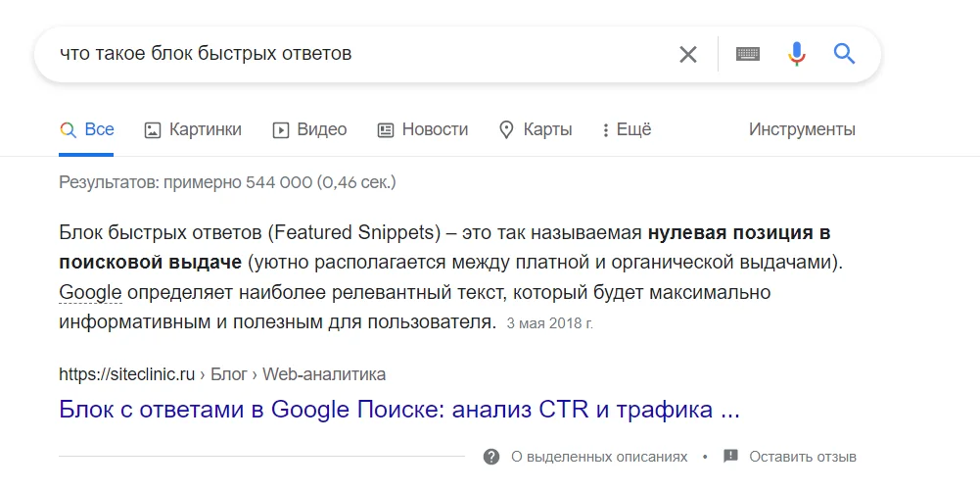This screenshot has height=490, width=980.
Task: Open the on-screen keyboard input tool
Action: tap(748, 54)
